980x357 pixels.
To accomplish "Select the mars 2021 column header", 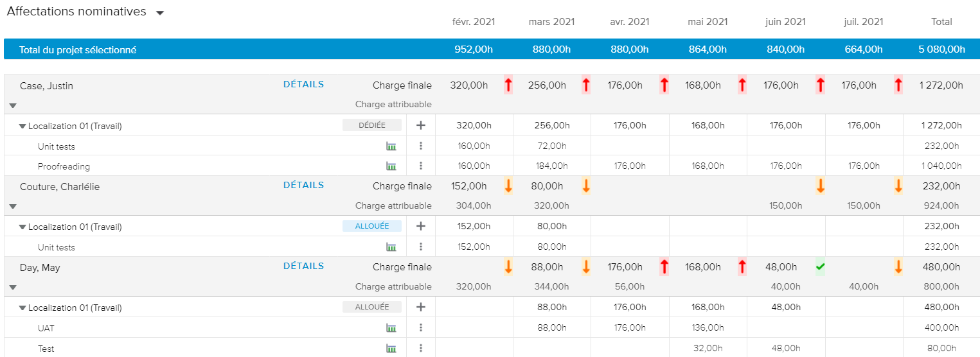I will click(x=551, y=22).
